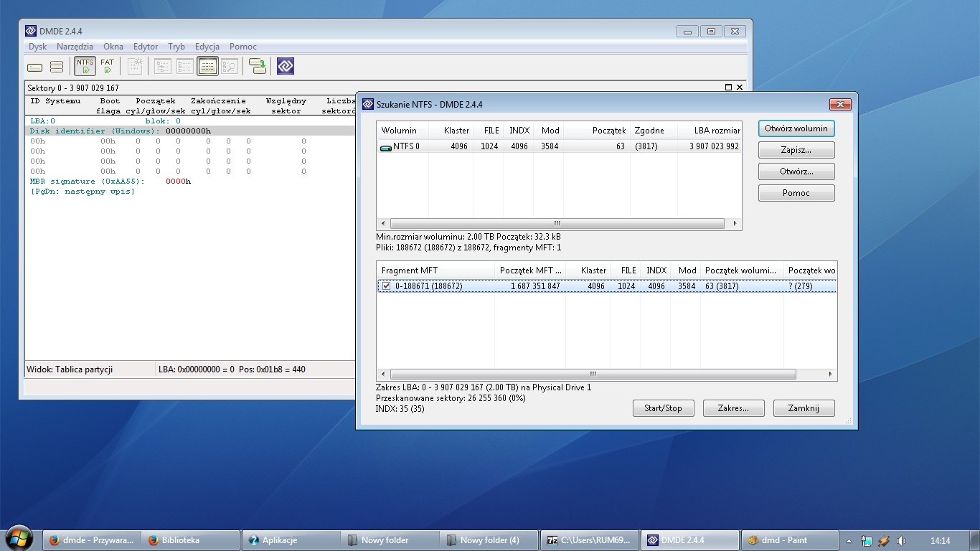Open the file list view icon

(x=185, y=66)
